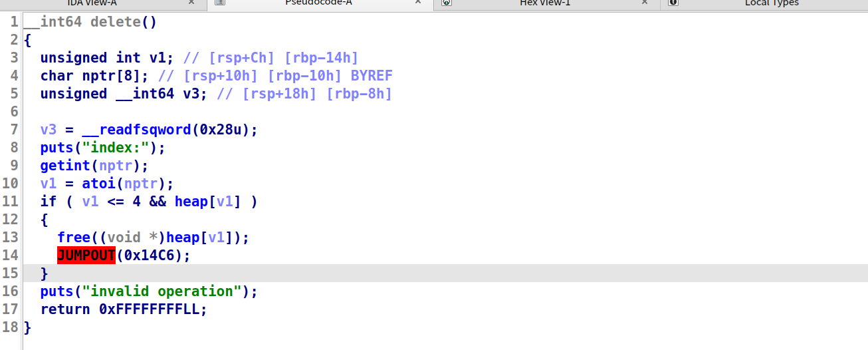868x350 pixels.
Task: Switch to the Local Types tab
Action: coord(772,3)
